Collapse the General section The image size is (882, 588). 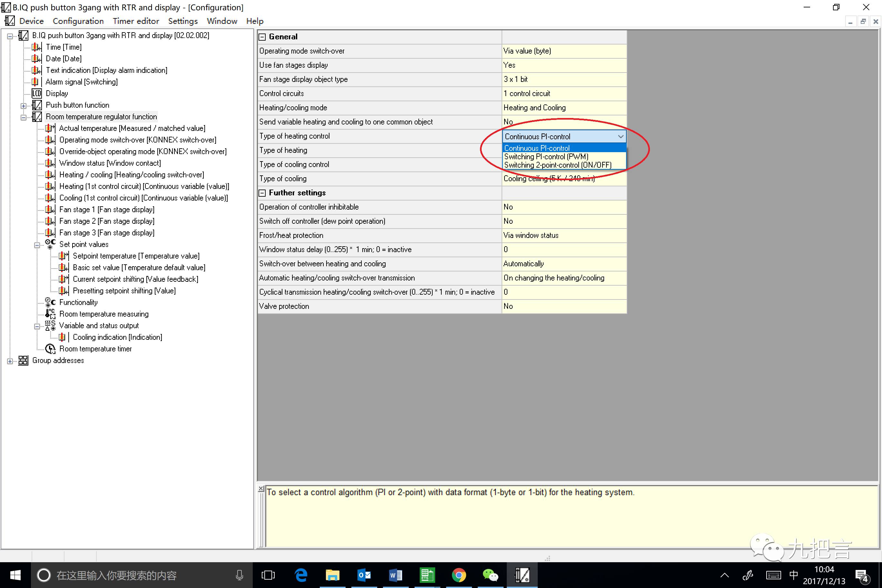pos(262,37)
